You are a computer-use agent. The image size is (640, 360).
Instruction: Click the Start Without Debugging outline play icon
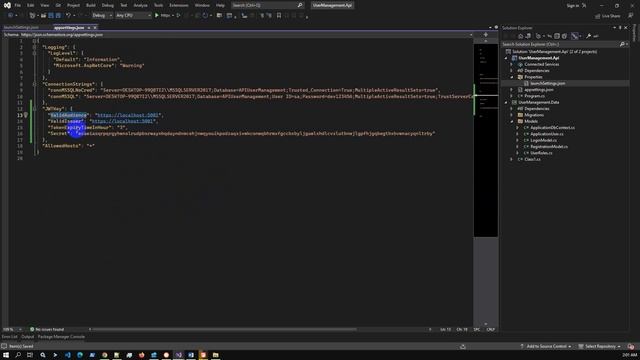click(178, 16)
